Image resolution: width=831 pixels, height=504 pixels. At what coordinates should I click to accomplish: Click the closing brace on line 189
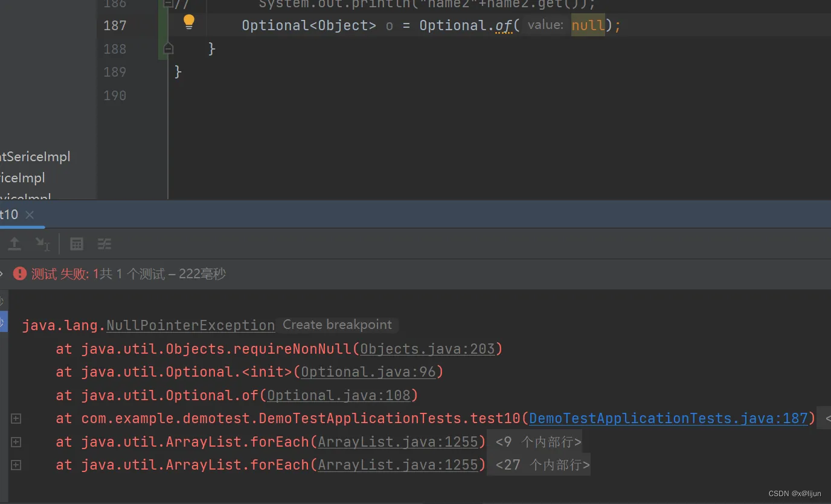tap(178, 72)
